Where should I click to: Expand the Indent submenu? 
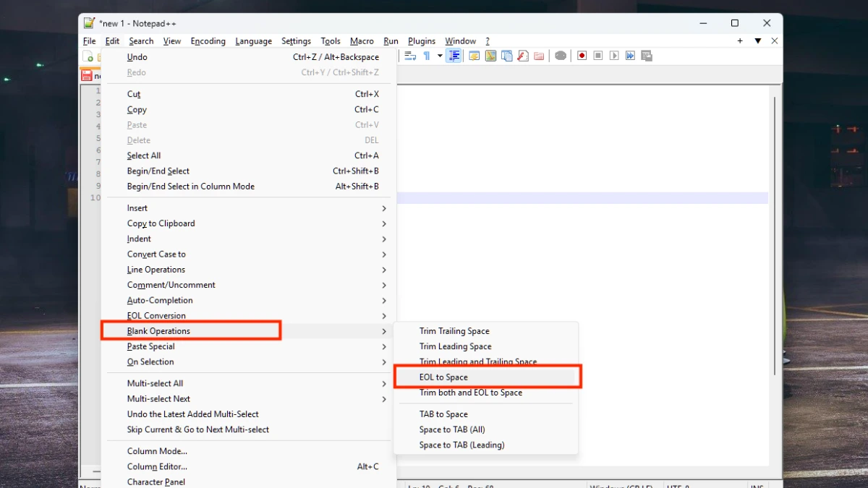pyautogui.click(x=249, y=239)
